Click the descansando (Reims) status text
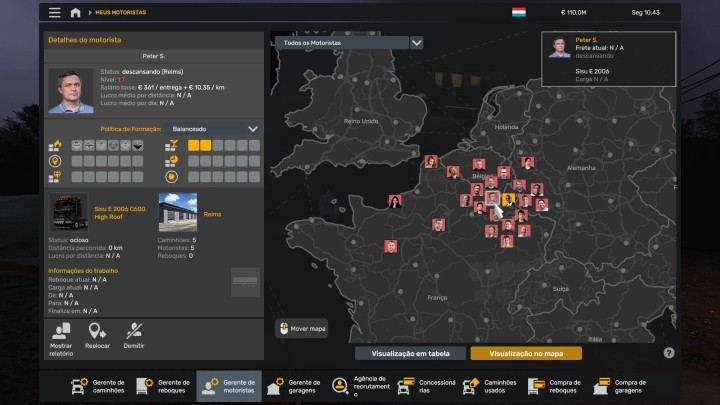Screen dimensions: 720x405 [x=152, y=72]
